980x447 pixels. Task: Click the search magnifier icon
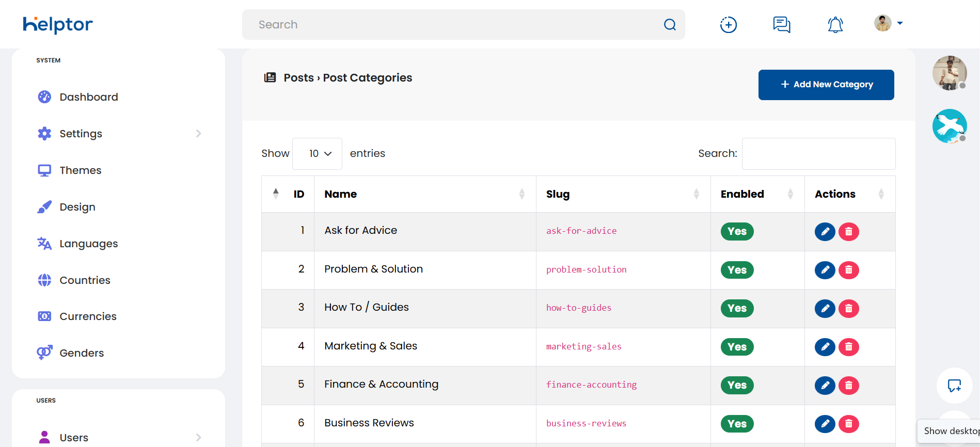[x=670, y=24]
